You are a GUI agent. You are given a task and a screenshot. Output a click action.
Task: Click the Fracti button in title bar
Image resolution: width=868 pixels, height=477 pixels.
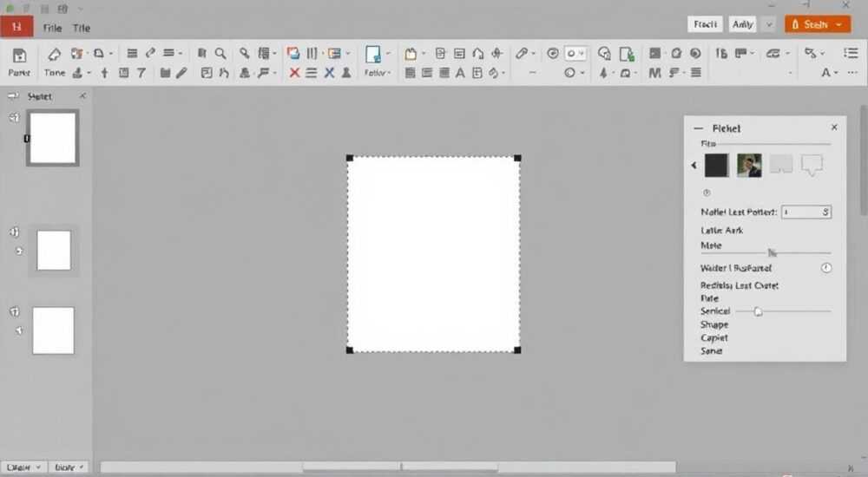point(705,24)
